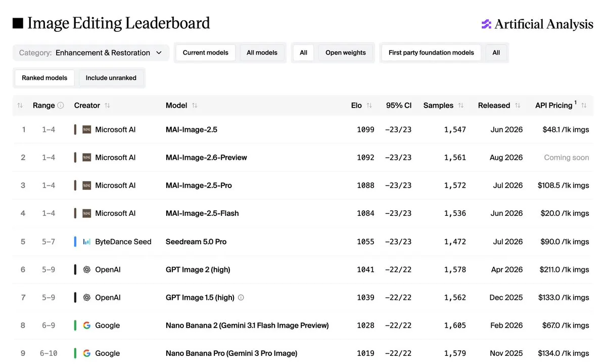Click the 95% CI column header
Screen dimensions: 606x364
click(398, 106)
